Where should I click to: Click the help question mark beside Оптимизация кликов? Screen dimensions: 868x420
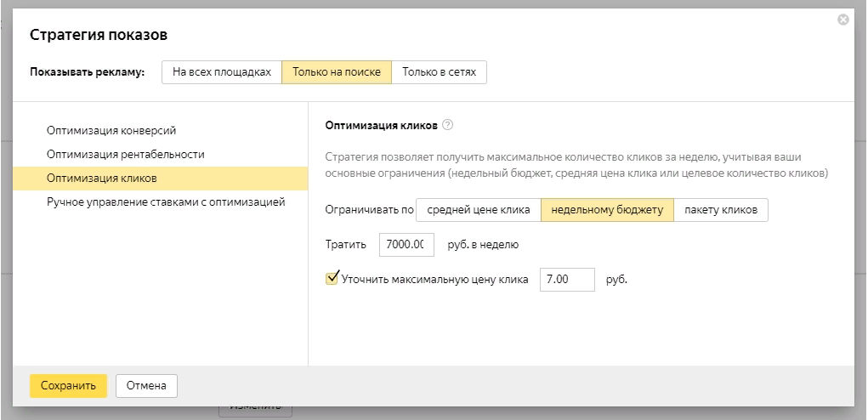click(x=448, y=125)
